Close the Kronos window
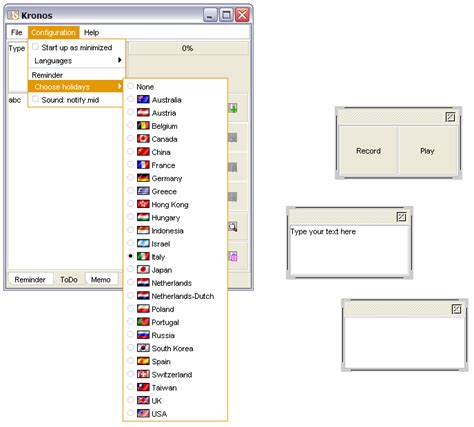This screenshot has height=427, width=474. [x=242, y=15]
